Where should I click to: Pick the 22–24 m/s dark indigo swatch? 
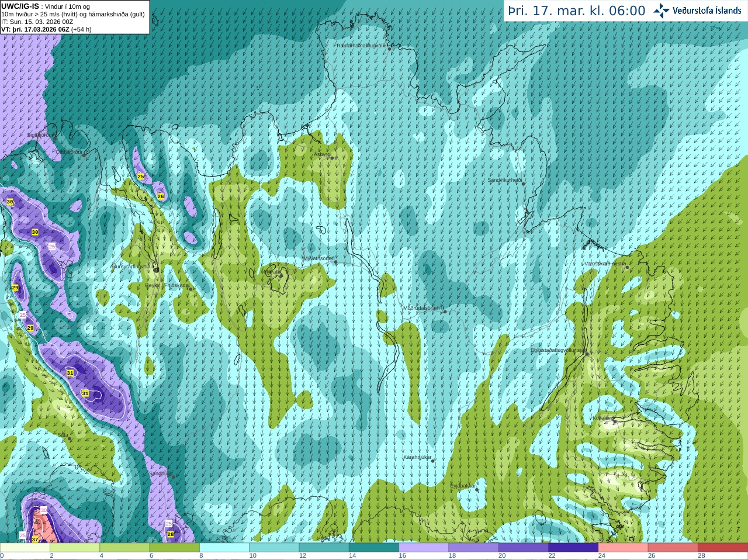tap(573, 548)
